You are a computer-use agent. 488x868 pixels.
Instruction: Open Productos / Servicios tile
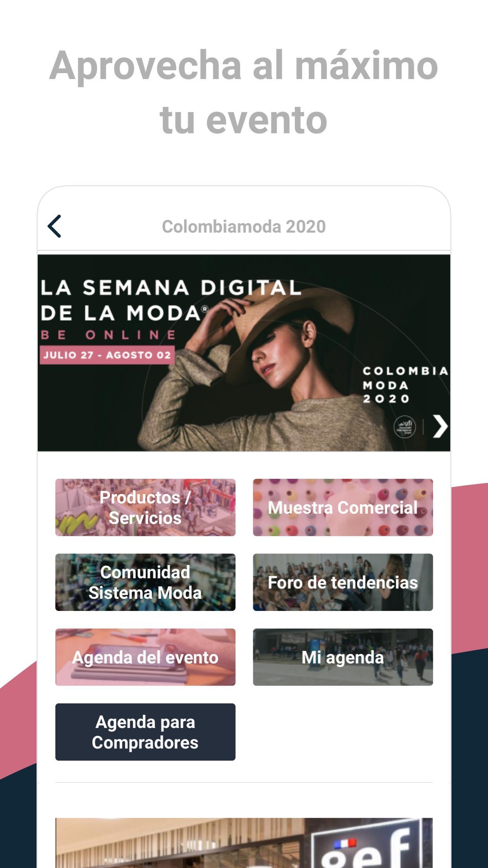point(145,508)
